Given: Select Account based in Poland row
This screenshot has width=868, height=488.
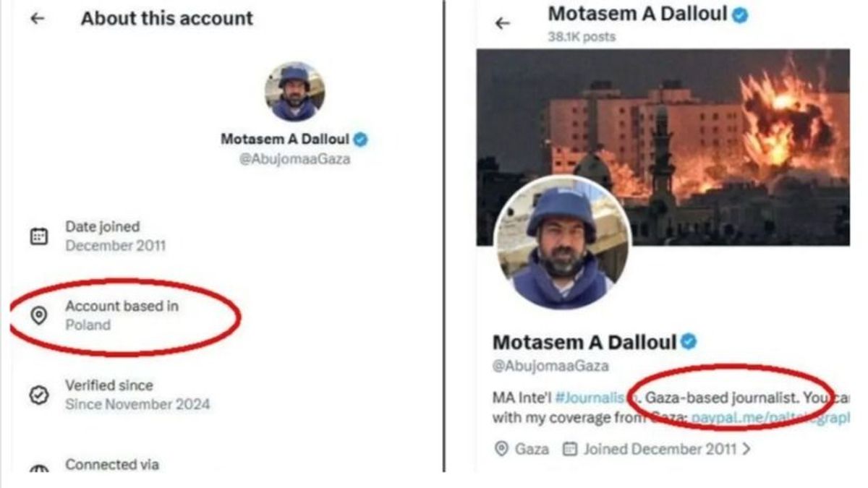Looking at the screenshot, I should coord(122,316).
